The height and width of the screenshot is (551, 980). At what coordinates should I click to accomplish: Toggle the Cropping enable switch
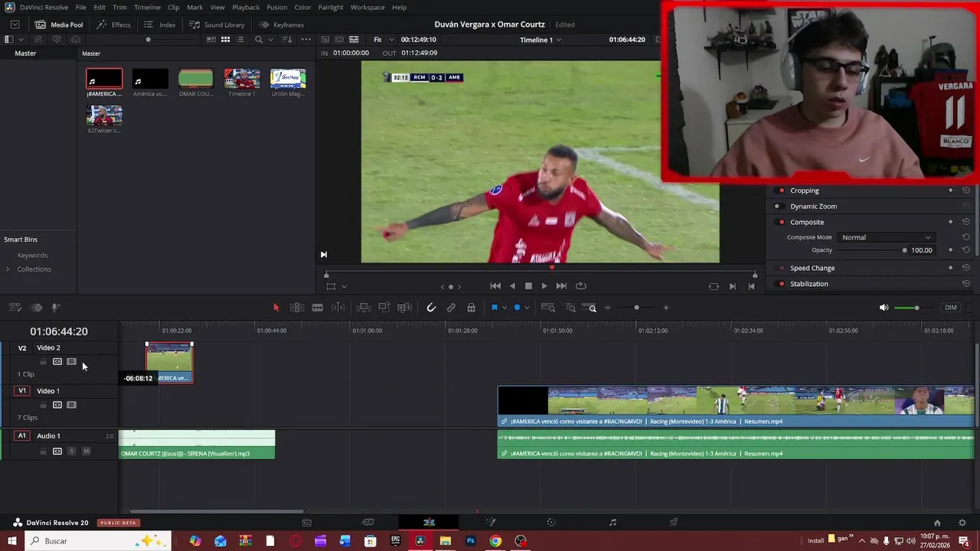pyautogui.click(x=781, y=191)
